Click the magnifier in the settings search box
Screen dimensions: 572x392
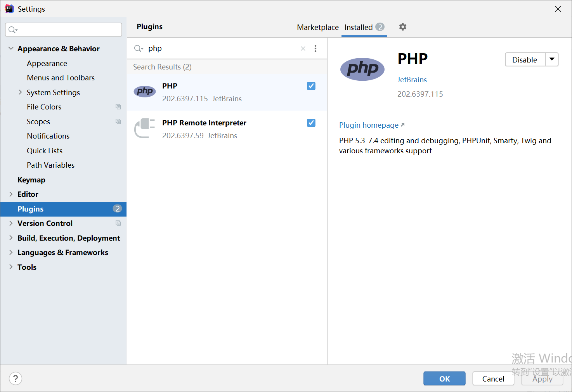click(x=12, y=29)
